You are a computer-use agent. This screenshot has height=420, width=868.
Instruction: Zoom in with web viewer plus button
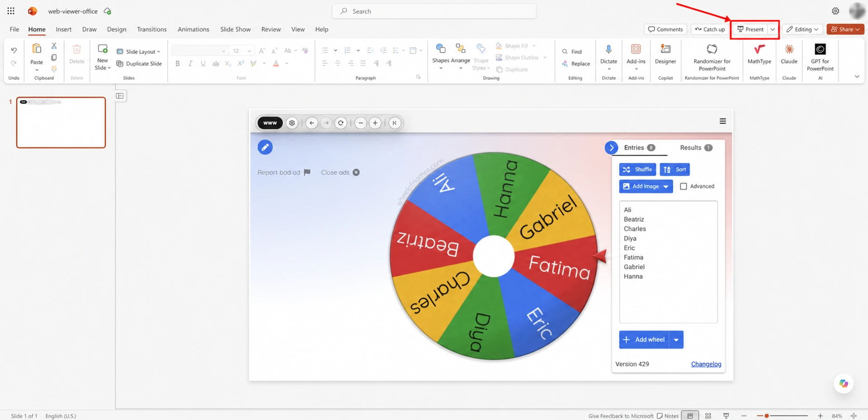click(x=375, y=123)
